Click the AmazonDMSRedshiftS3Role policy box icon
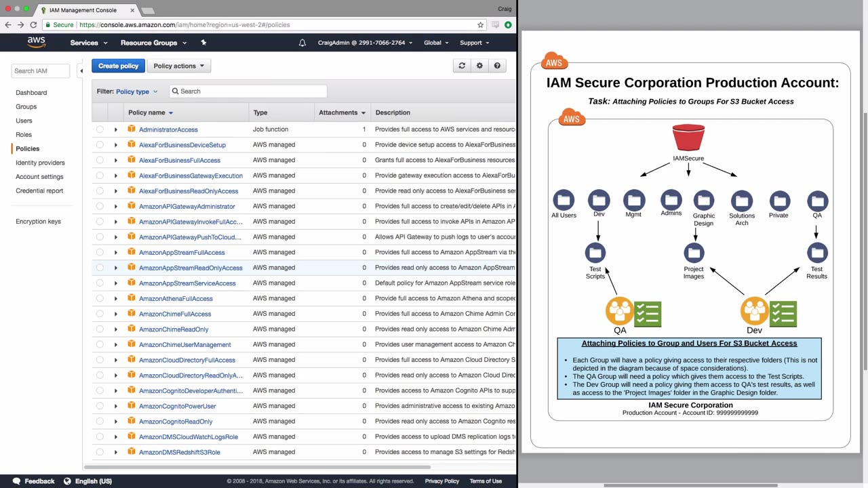Screen dimensions: 868x488 pos(132,452)
